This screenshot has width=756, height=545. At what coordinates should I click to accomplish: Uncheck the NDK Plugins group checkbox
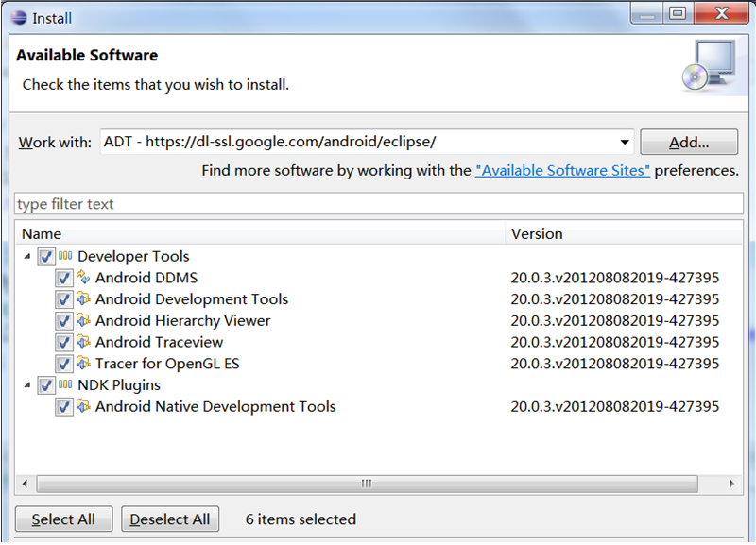click(46, 385)
